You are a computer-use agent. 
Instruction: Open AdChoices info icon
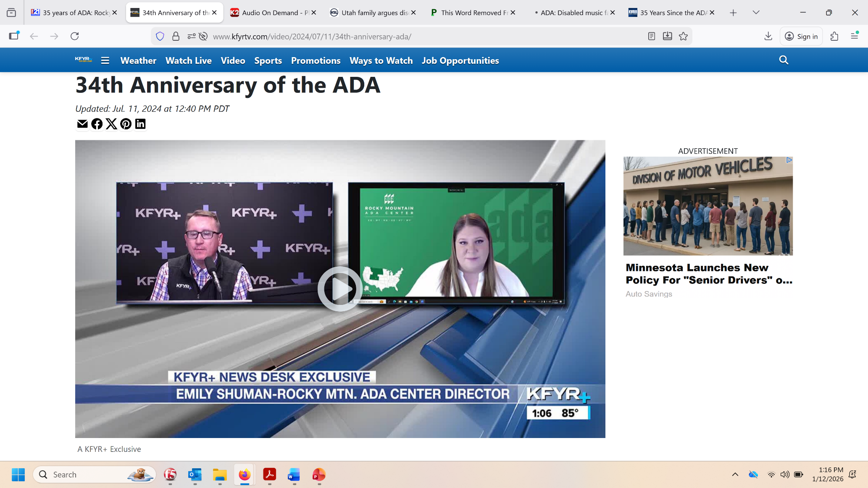tap(789, 160)
